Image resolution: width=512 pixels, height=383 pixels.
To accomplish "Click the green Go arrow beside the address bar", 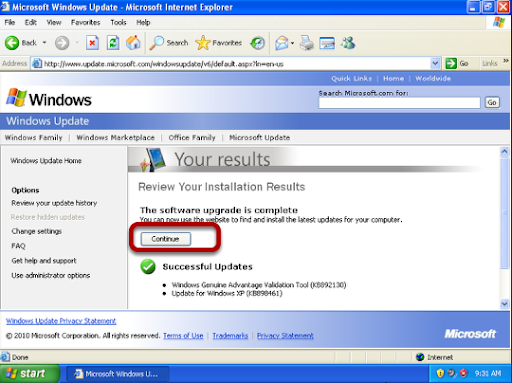I will [451, 63].
